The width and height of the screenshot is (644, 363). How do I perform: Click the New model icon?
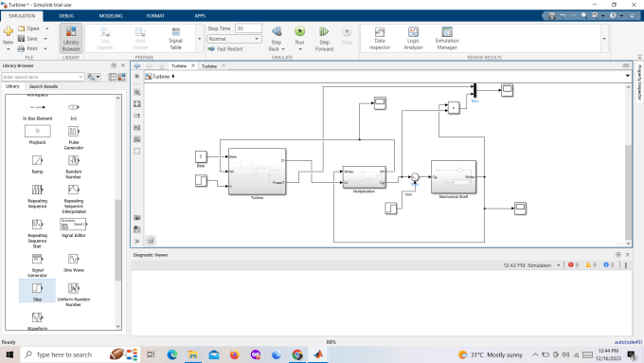[x=8, y=31]
